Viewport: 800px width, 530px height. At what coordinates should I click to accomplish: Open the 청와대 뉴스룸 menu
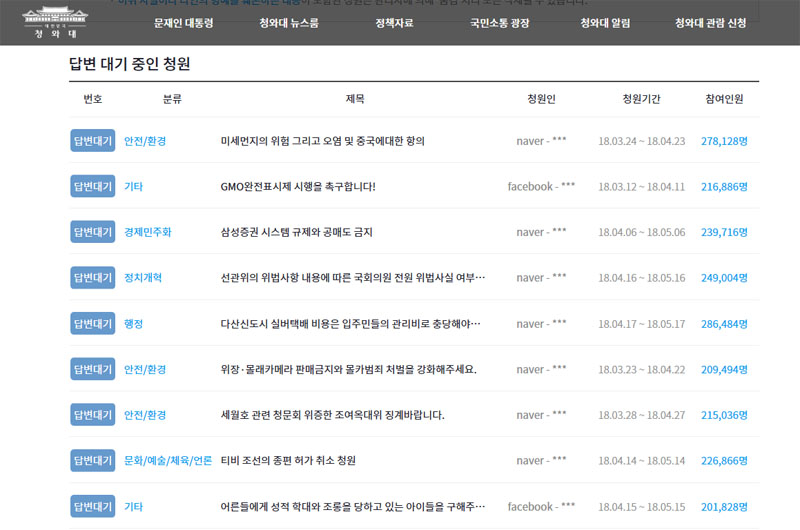click(289, 23)
